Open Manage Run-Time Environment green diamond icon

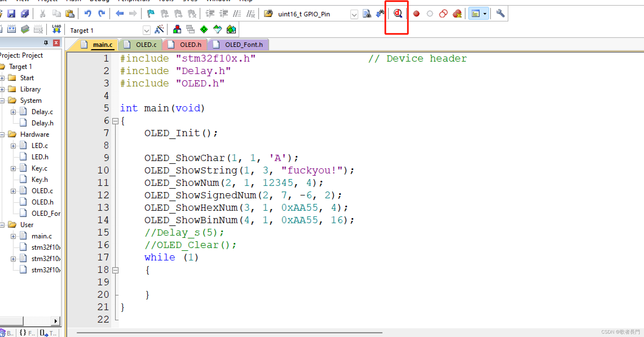point(204,29)
